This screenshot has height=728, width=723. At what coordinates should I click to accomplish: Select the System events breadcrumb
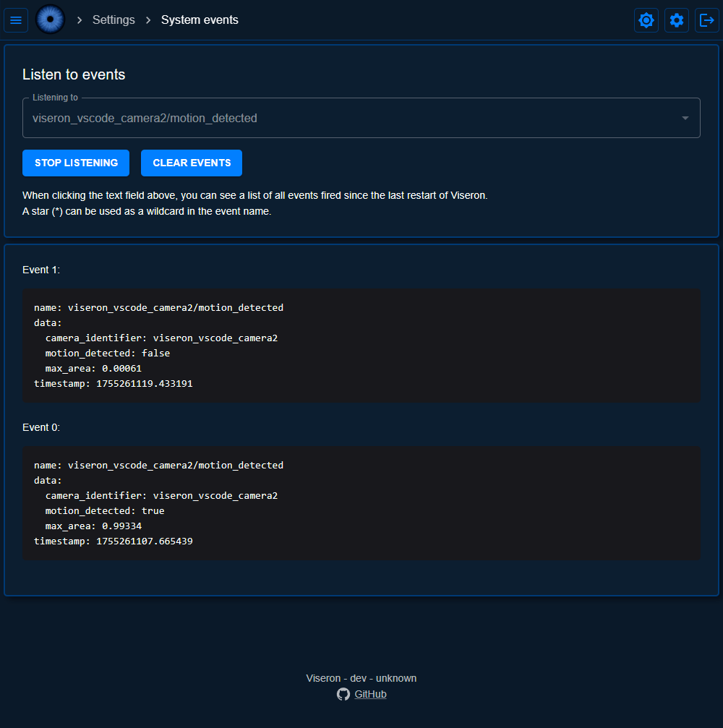click(x=200, y=20)
